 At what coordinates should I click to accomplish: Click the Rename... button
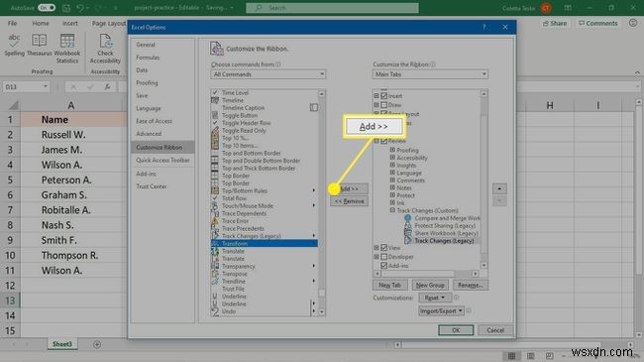point(471,285)
